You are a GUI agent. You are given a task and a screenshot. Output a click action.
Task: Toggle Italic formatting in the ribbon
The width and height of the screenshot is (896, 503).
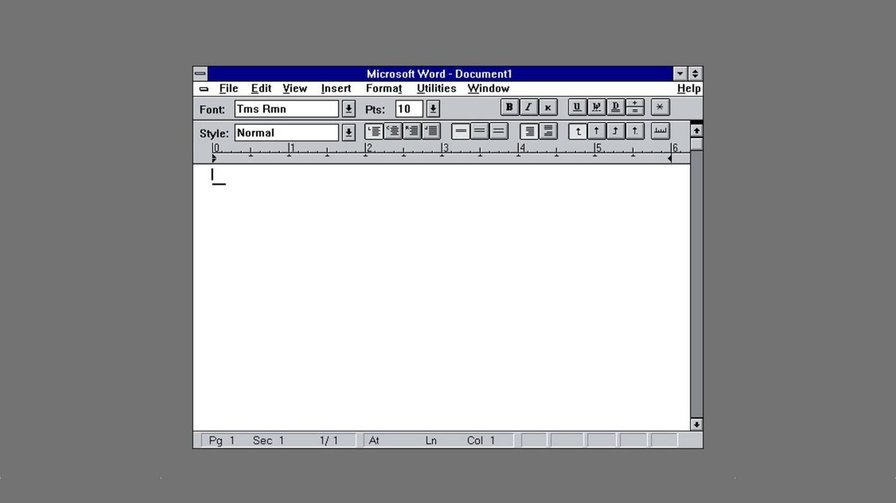(x=529, y=107)
